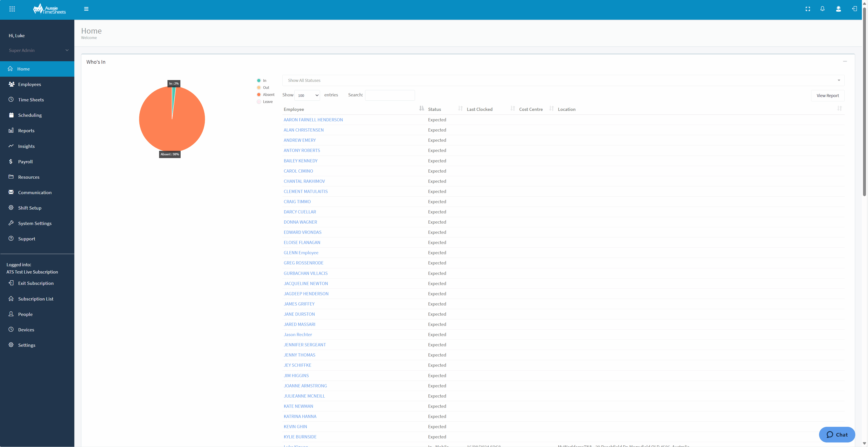
Task: Open the show entries count dropdown
Action: coord(307,95)
